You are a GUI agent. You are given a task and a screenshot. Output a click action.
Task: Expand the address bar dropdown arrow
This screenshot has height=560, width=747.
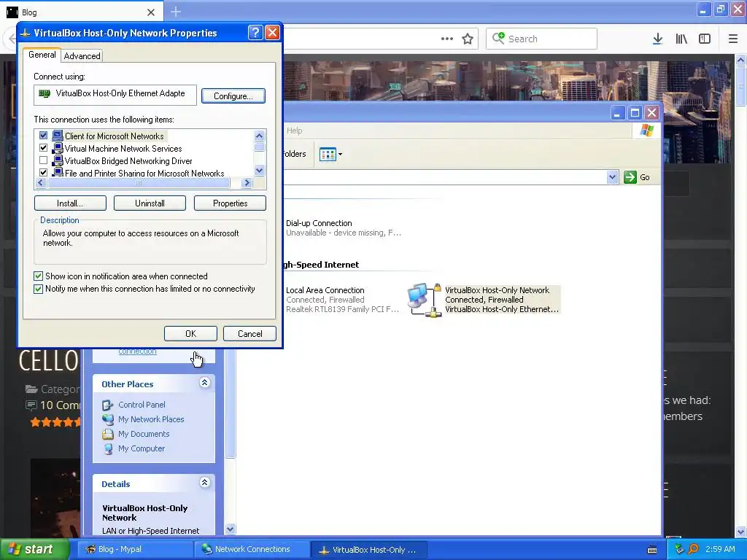(x=612, y=177)
